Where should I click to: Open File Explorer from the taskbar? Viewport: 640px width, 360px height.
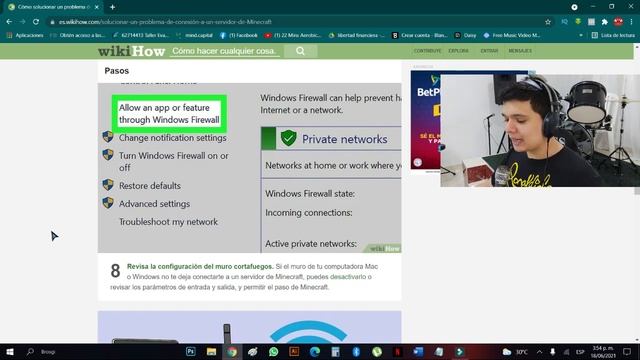[x=211, y=351]
